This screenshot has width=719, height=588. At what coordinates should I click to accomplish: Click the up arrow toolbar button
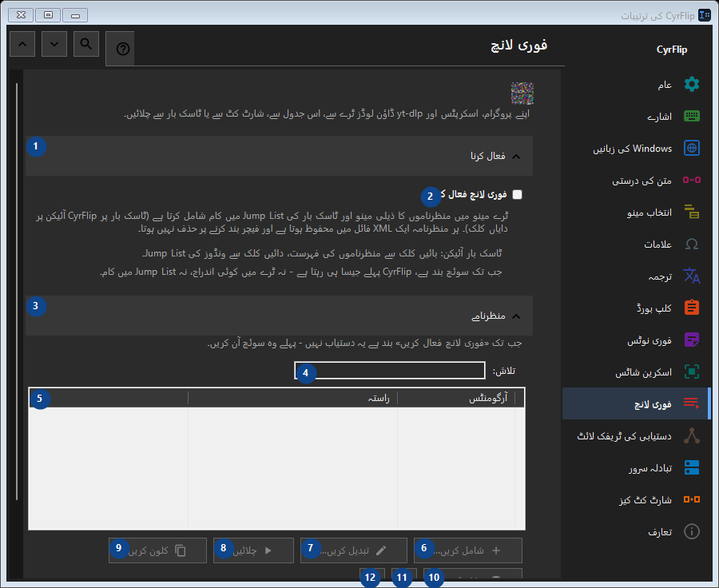(22, 44)
